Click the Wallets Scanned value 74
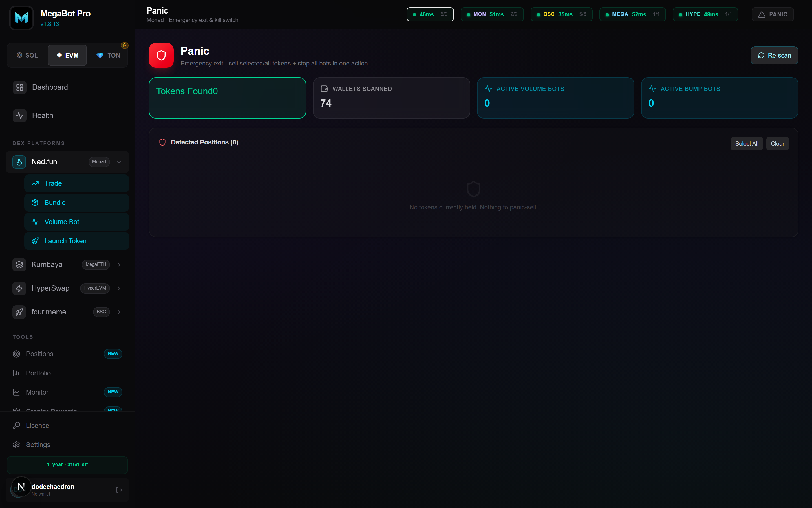This screenshot has width=812, height=508. point(326,103)
